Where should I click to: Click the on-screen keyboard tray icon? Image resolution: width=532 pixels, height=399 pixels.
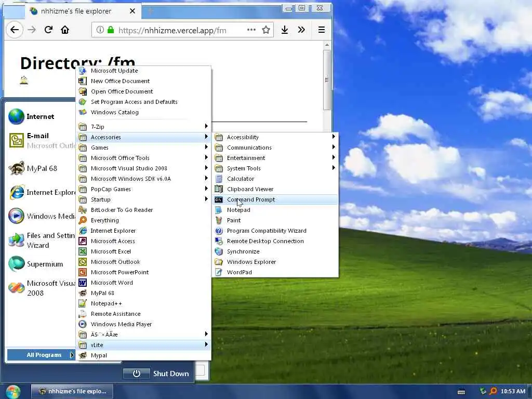(461, 392)
